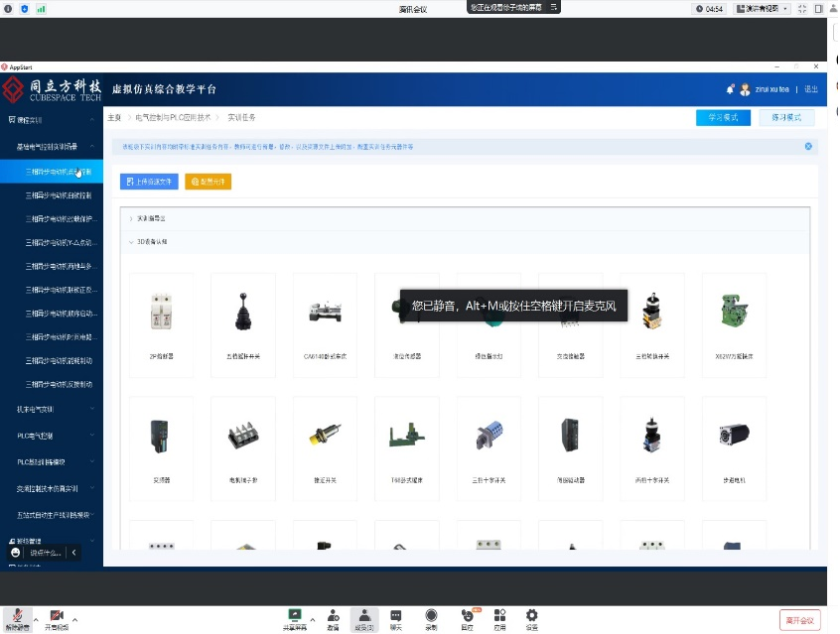The image size is (840, 634).
Task: Click the notification bell icon in header
Action: click(731, 89)
